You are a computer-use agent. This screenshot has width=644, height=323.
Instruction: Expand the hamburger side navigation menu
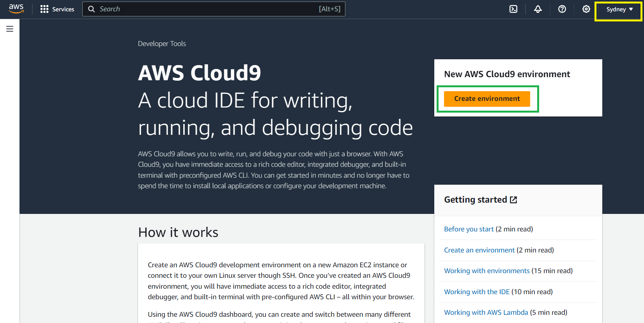(10, 29)
